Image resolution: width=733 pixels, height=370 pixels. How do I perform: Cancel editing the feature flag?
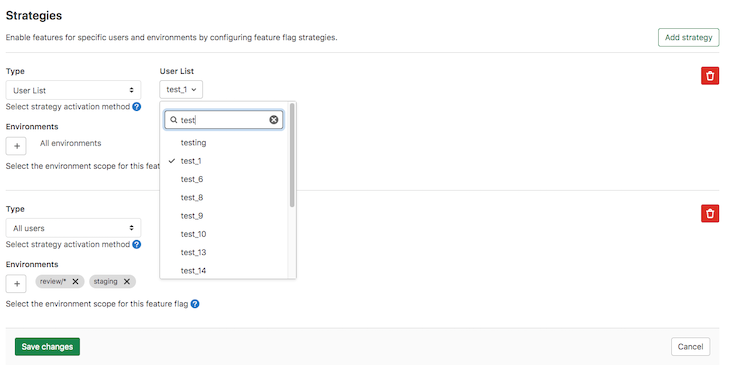tap(690, 347)
